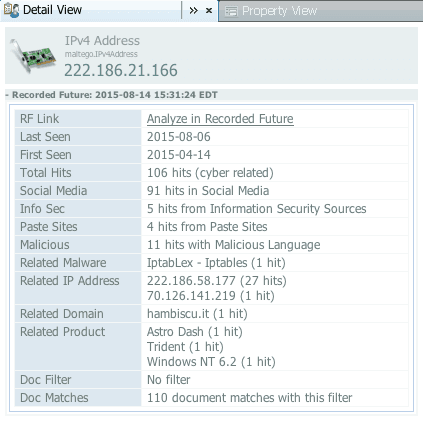Click the IP address 222.186.21.166 heading

click(x=121, y=70)
